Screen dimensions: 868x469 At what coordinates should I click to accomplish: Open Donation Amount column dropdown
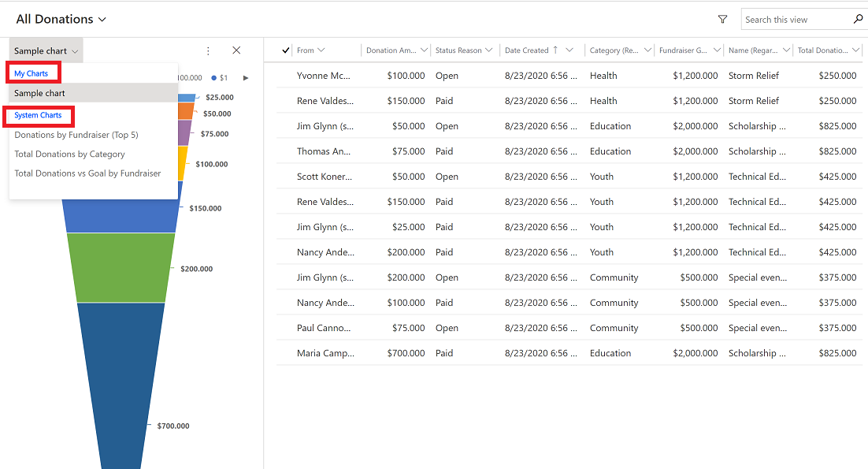(x=424, y=50)
